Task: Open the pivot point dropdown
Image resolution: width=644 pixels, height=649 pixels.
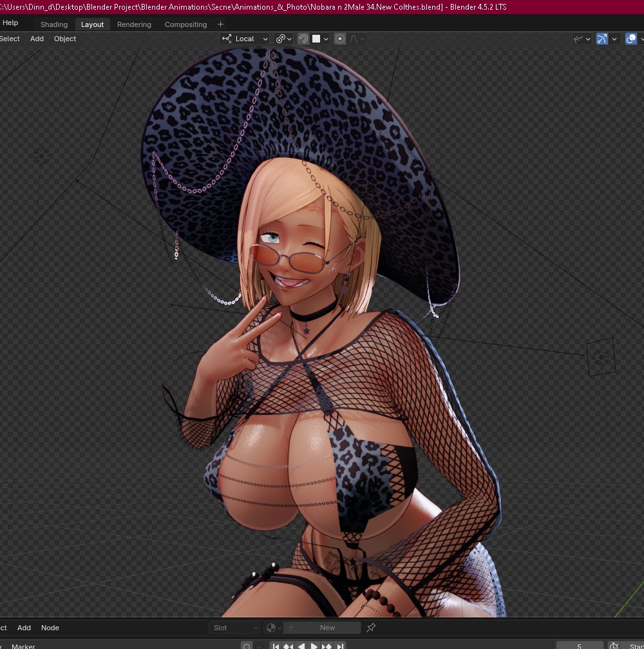Action: (284, 39)
